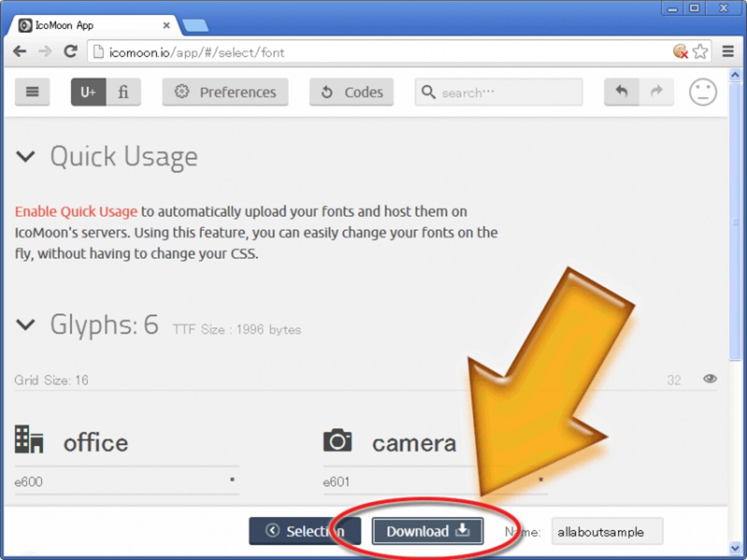Collapse the Quick Usage section

point(26,157)
